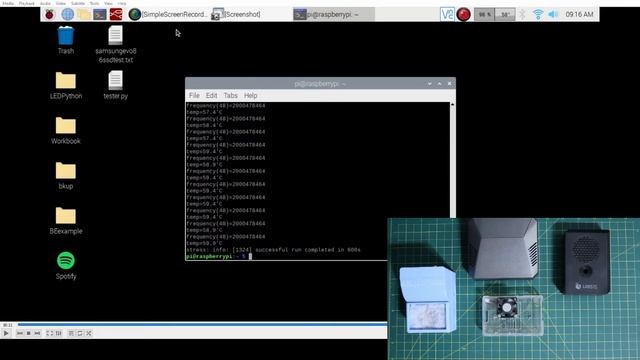The width and height of the screenshot is (640, 360).
Task: Toggle VLC loop mode
Action: click(x=80, y=333)
